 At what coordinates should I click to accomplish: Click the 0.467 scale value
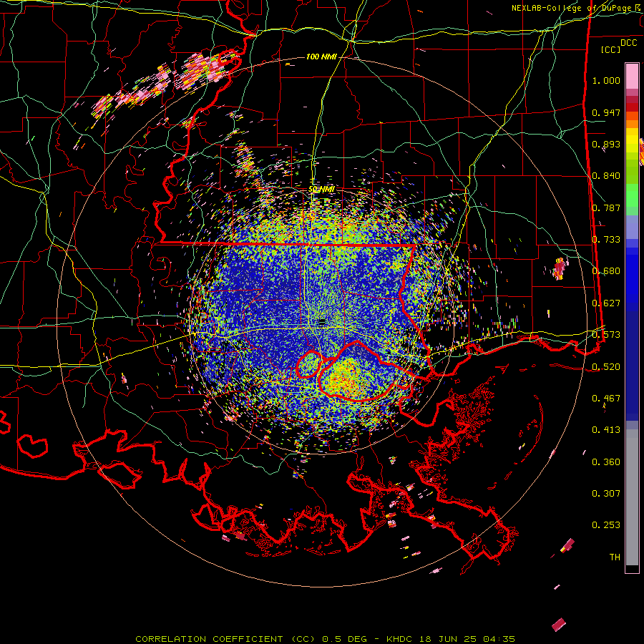pos(606,398)
